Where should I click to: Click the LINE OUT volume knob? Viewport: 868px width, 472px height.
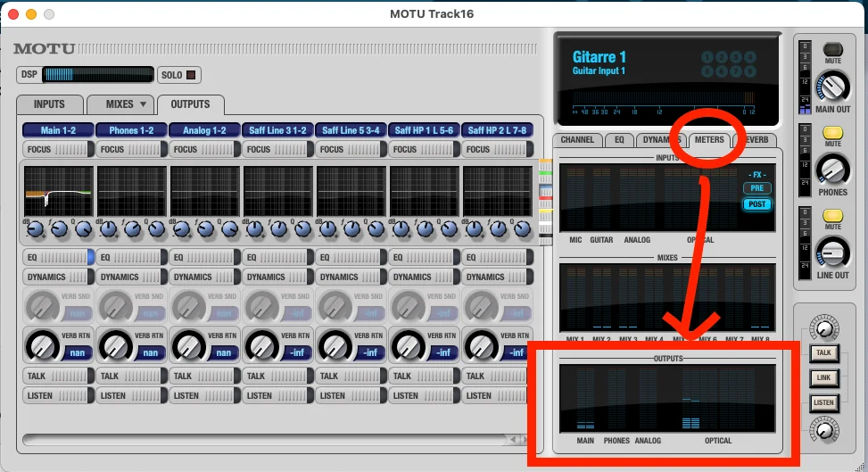832,253
